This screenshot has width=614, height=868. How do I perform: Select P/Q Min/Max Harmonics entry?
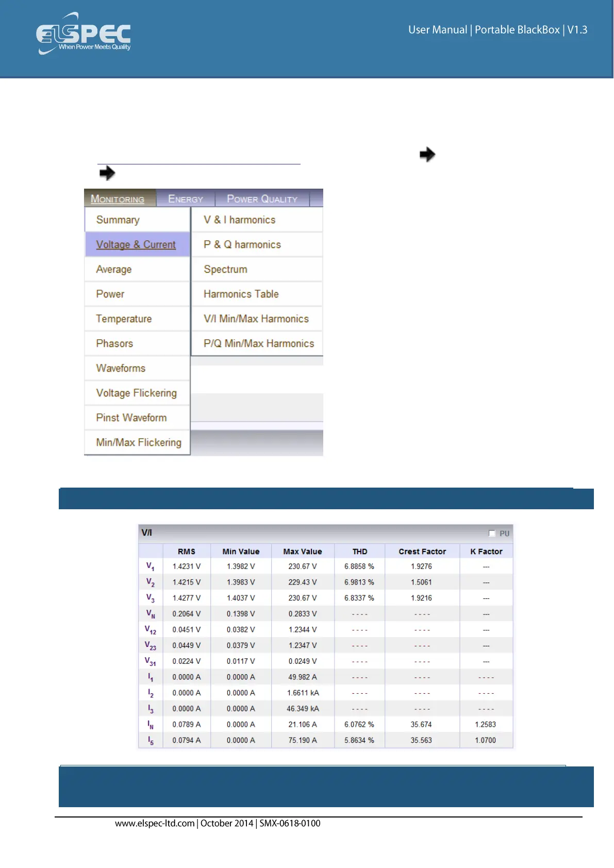point(257,344)
